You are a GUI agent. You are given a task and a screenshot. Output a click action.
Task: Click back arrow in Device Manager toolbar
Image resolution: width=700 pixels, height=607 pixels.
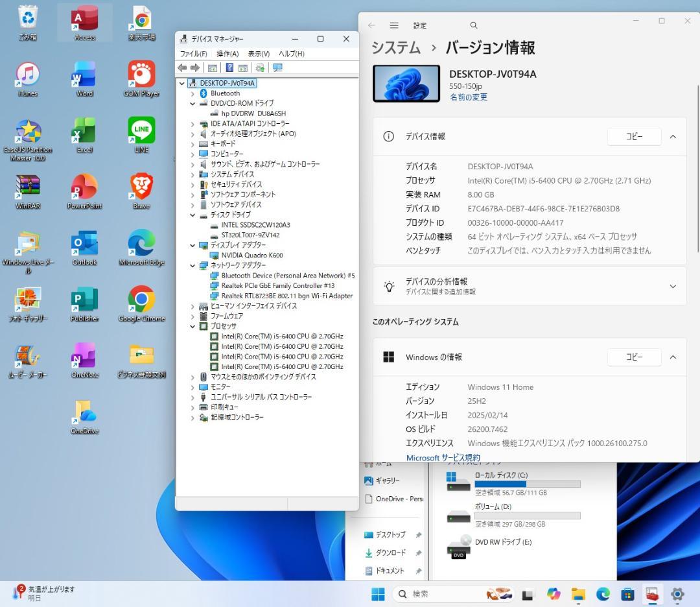point(182,67)
